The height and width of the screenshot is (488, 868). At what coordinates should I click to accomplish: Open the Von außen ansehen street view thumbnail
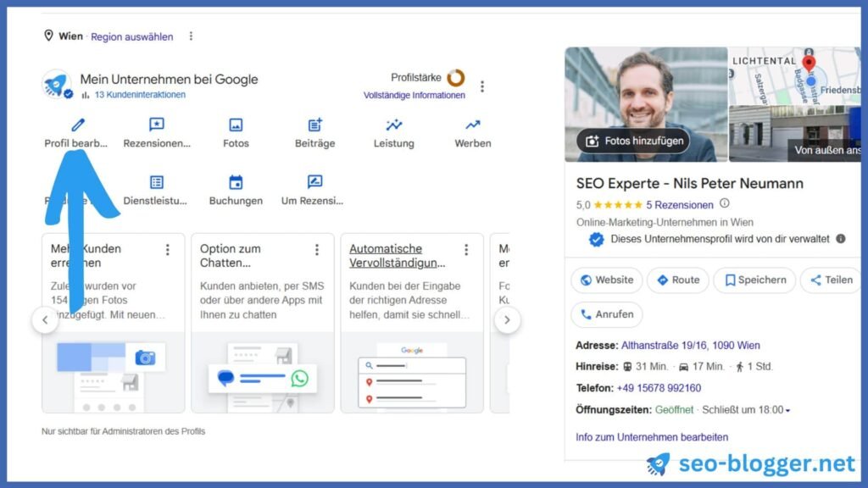coord(795,135)
